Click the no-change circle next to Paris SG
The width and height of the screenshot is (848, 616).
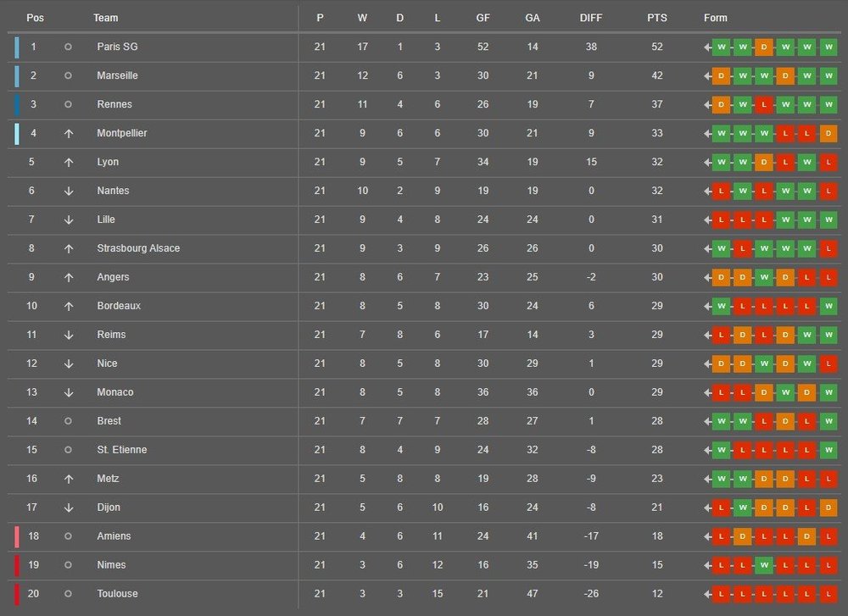(68, 47)
